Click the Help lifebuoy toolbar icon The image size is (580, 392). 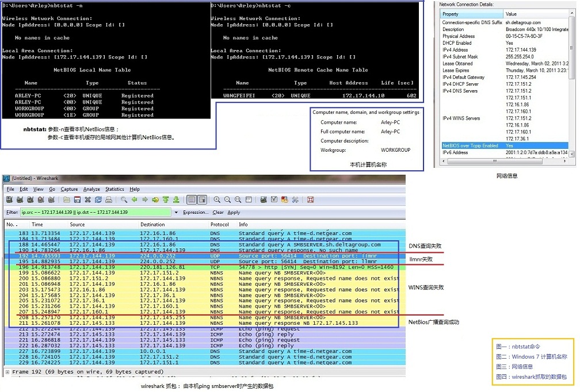310,200
